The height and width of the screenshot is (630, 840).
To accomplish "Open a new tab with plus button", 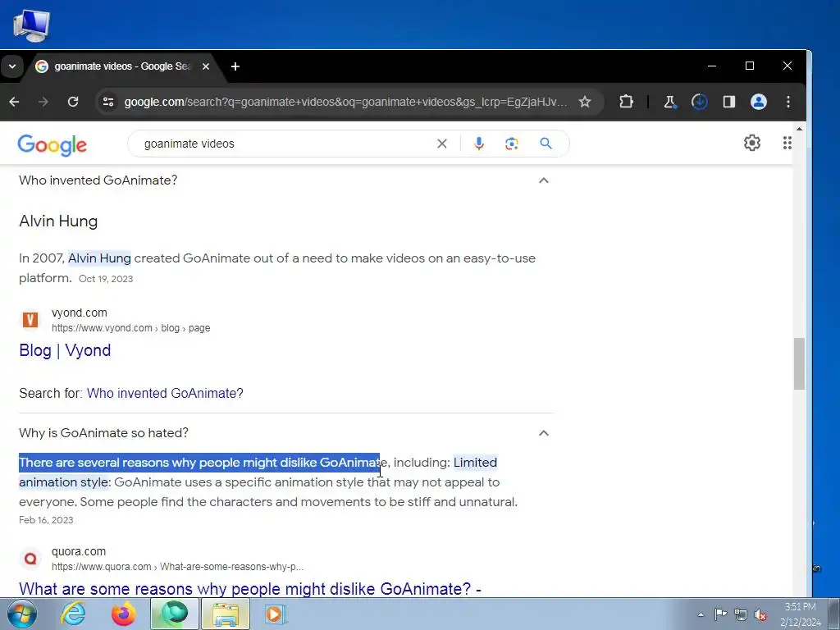I will click(235, 66).
